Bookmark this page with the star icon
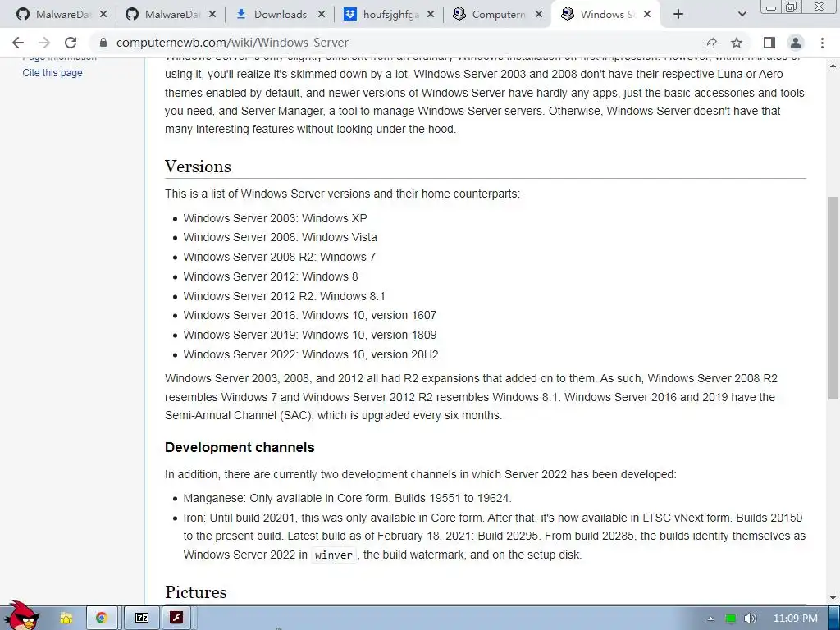 (737, 43)
